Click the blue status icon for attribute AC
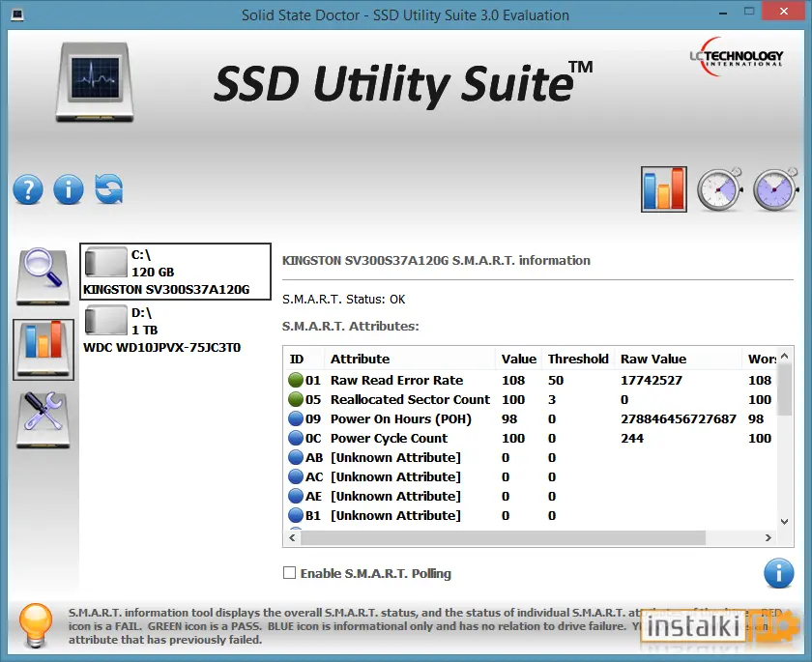812x662 pixels. click(x=296, y=476)
